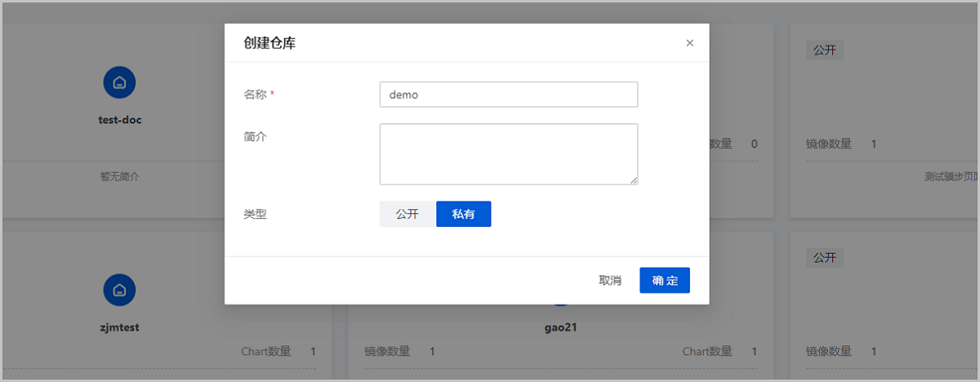The height and width of the screenshot is (382, 980).
Task: Click 镜像数量 on the gao21 card
Action: [387, 352]
